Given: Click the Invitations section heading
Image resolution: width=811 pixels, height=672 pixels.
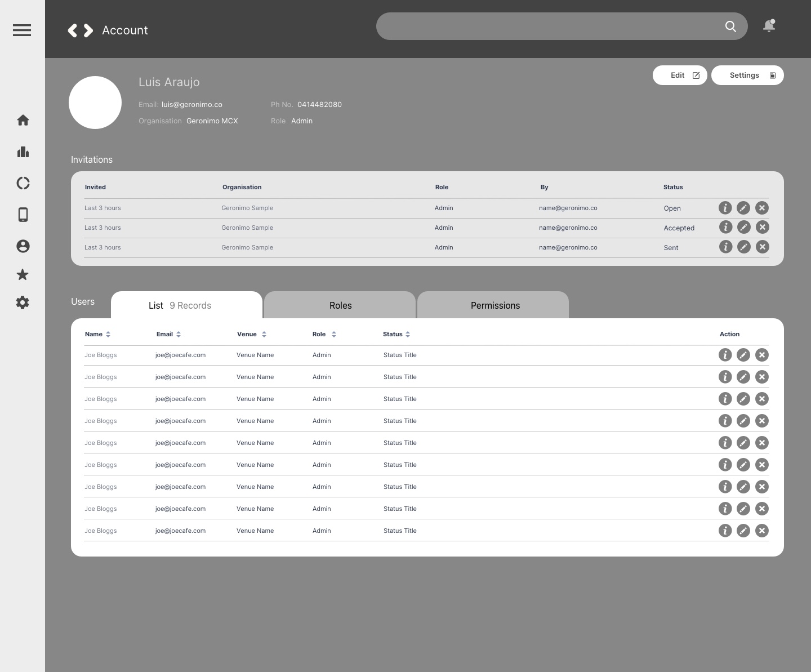Looking at the screenshot, I should [x=92, y=160].
